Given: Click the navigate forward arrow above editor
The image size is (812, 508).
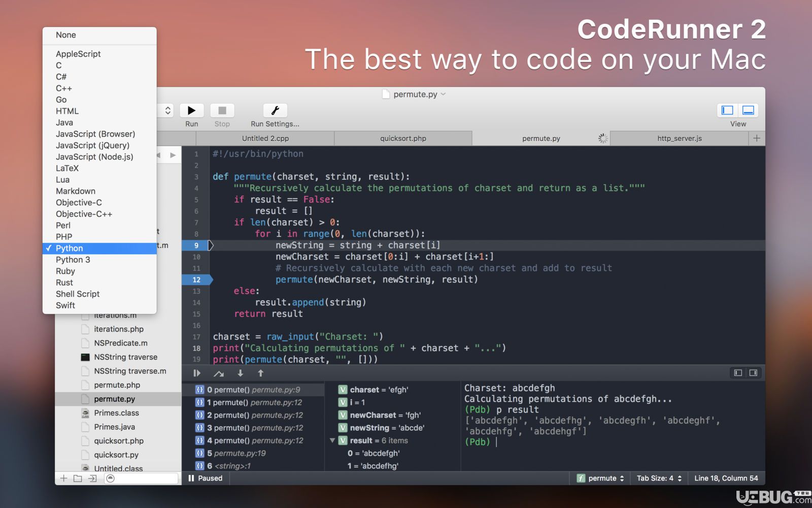Looking at the screenshot, I should pyautogui.click(x=173, y=155).
